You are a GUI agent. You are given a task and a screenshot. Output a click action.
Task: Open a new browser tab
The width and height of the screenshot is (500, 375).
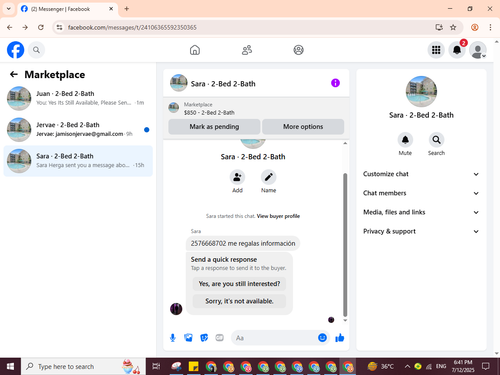pyautogui.click(x=126, y=9)
